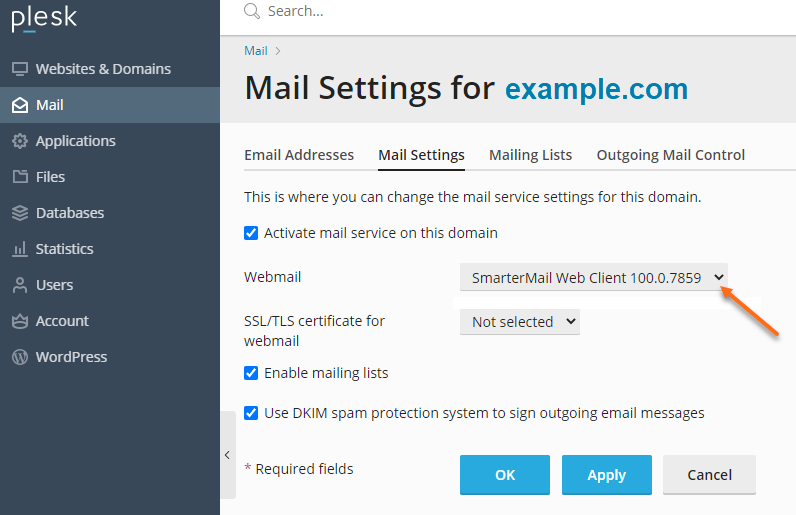796x515 pixels.
Task: Click the Cancel button
Action: pos(709,475)
